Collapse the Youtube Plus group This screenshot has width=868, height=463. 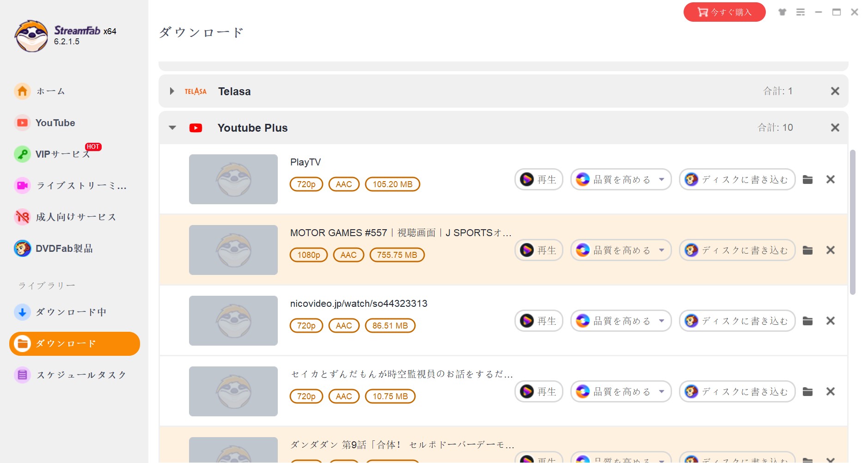[171, 128]
